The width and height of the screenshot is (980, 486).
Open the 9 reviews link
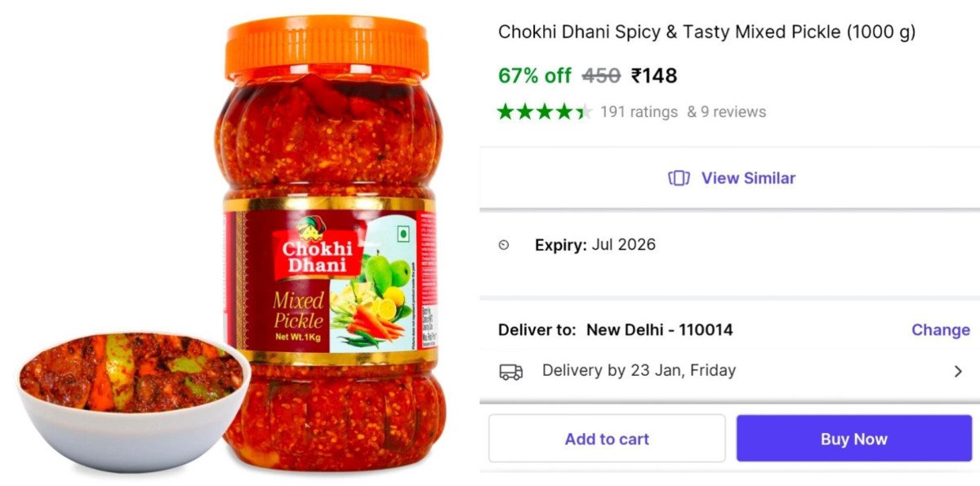tap(726, 112)
